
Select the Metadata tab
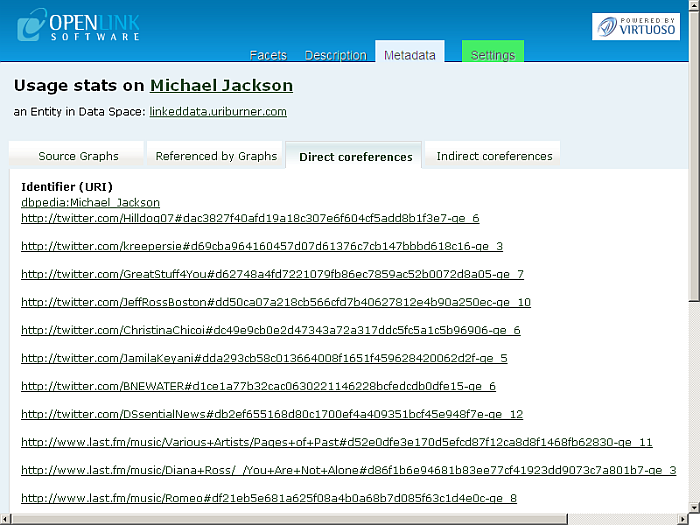pyautogui.click(x=409, y=55)
